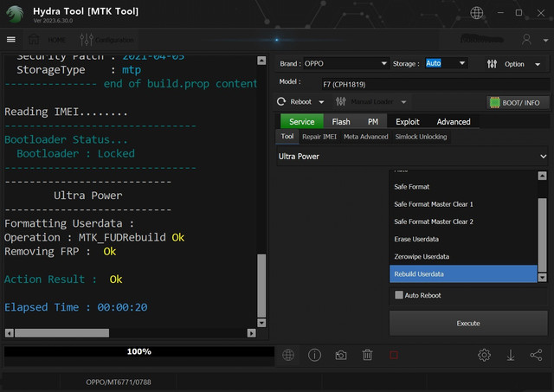
Task: Click the option list scroll down arrow
Action: pos(542,278)
